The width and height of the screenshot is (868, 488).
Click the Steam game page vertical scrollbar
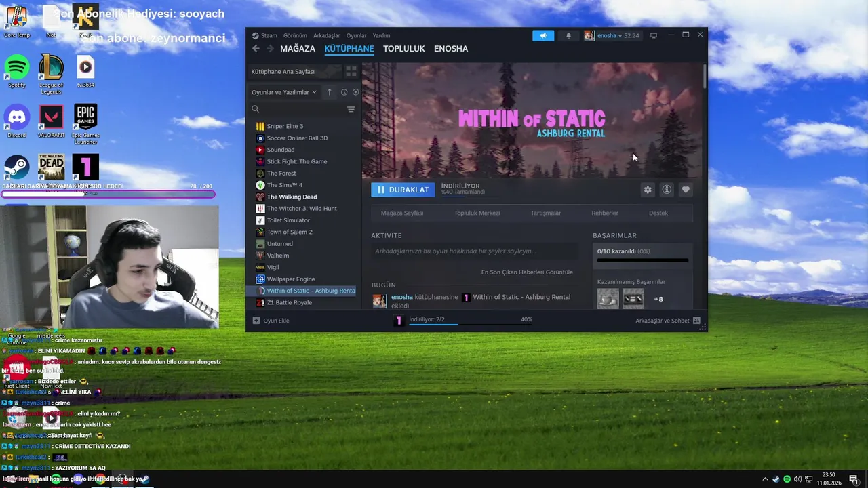[705, 77]
